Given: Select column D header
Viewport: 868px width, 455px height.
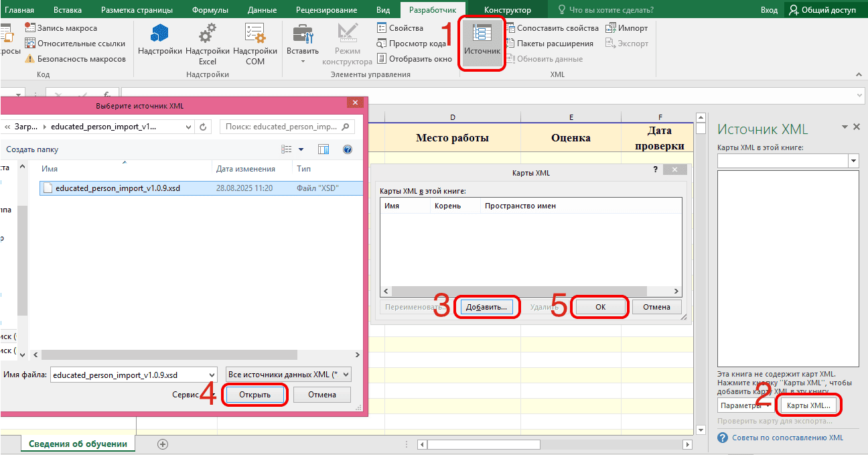Looking at the screenshot, I should [x=452, y=117].
